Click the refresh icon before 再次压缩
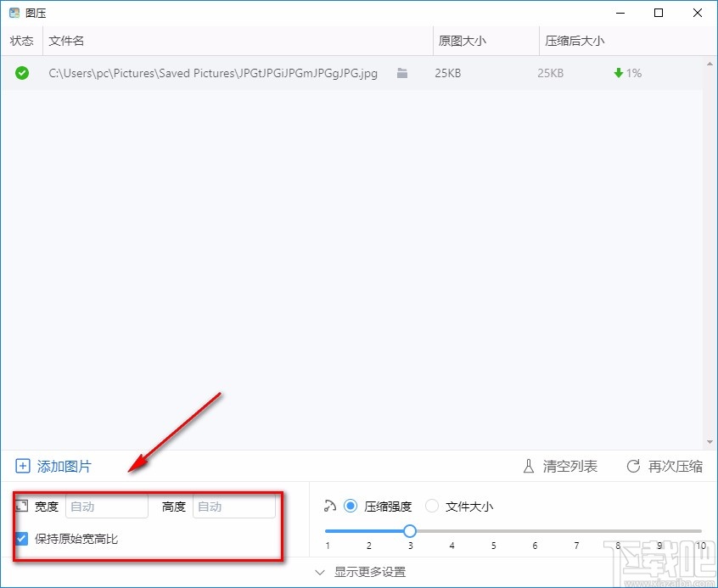Screen dimensions: 718x588 click(632, 466)
